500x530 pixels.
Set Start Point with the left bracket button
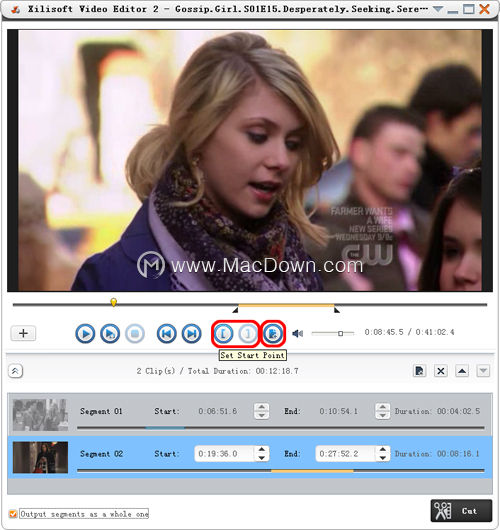pyautogui.click(x=223, y=334)
